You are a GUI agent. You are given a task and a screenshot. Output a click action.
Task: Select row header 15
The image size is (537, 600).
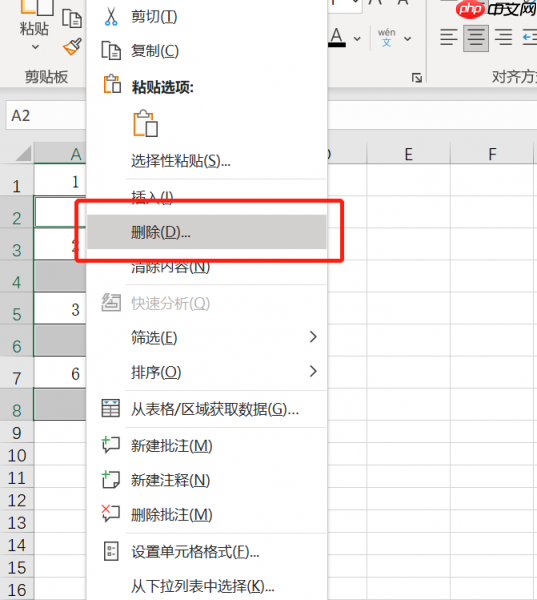pos(17,566)
